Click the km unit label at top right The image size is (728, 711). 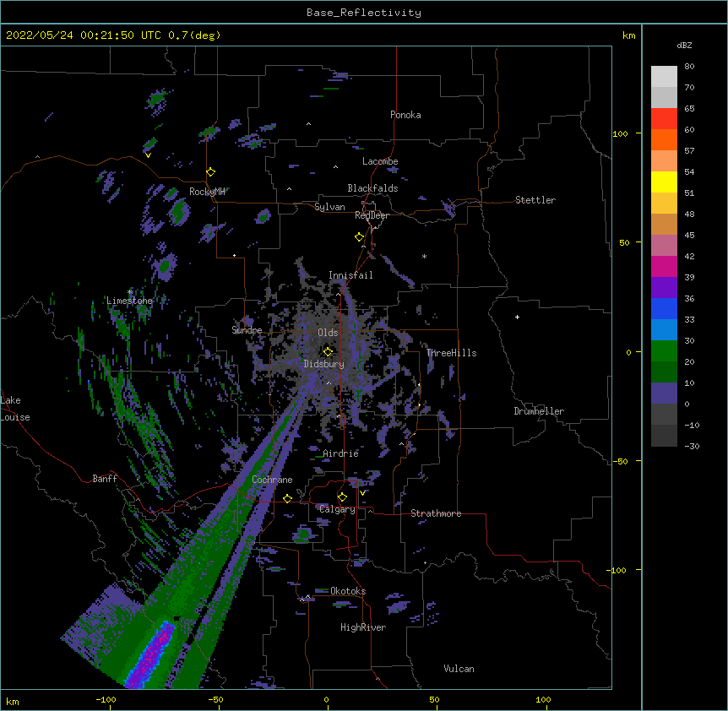point(628,35)
